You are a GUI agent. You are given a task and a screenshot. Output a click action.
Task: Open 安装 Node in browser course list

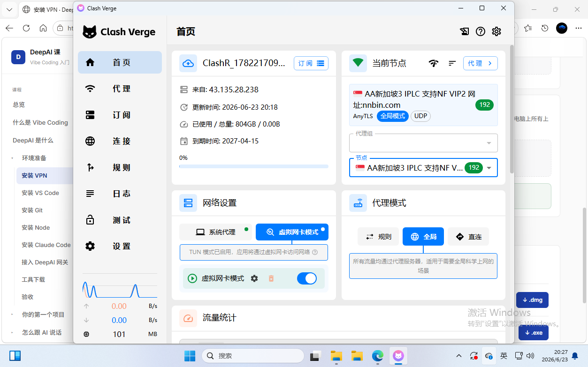(x=36, y=227)
